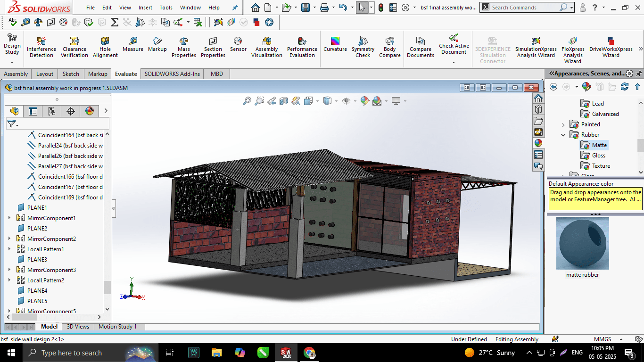Click the Zoom to Fit icon

click(x=247, y=101)
